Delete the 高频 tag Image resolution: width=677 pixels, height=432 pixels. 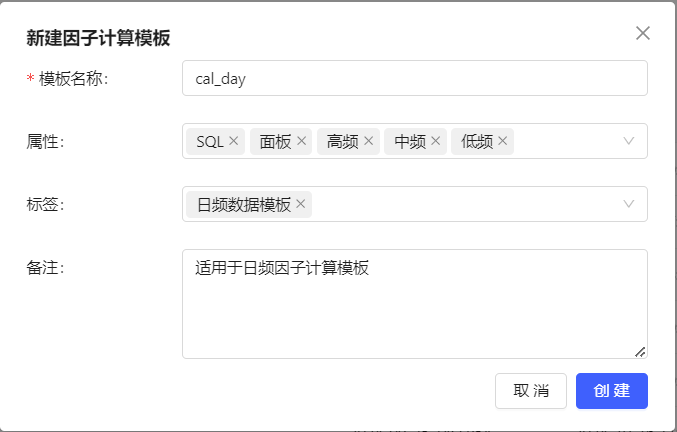(x=368, y=141)
